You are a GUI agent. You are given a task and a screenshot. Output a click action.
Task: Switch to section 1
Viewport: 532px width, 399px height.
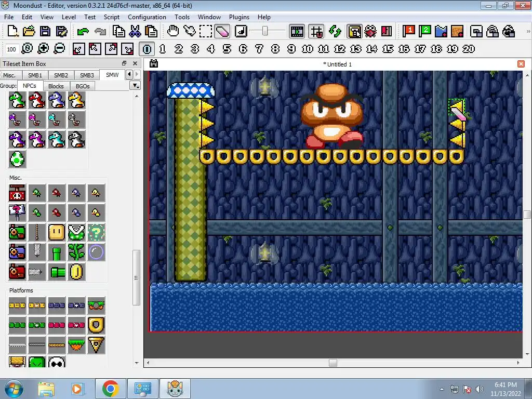(x=163, y=49)
